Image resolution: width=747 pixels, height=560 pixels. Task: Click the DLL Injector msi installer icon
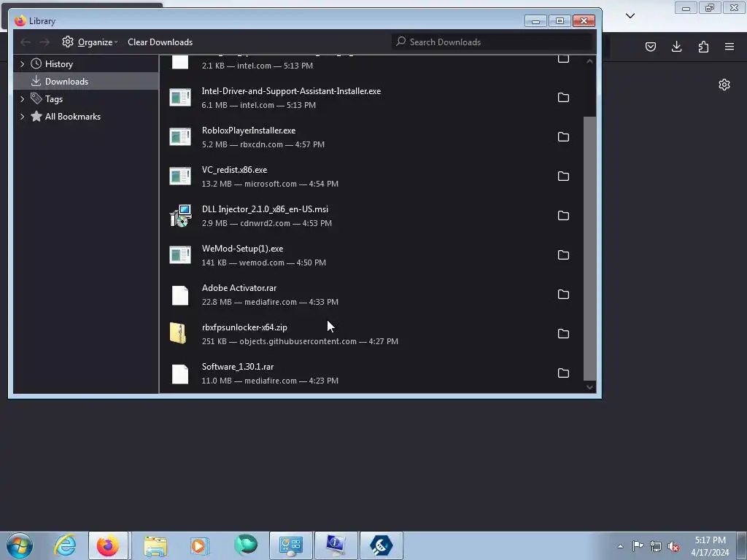coord(181,216)
